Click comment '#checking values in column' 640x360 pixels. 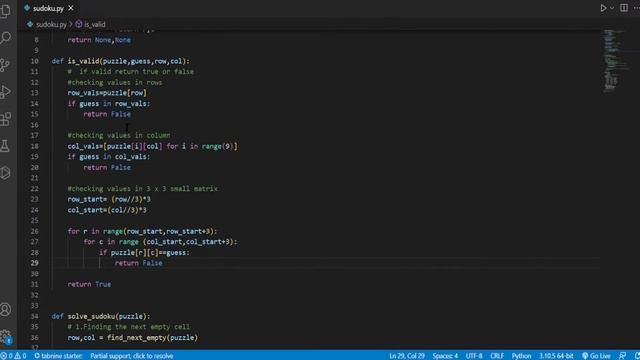point(119,136)
